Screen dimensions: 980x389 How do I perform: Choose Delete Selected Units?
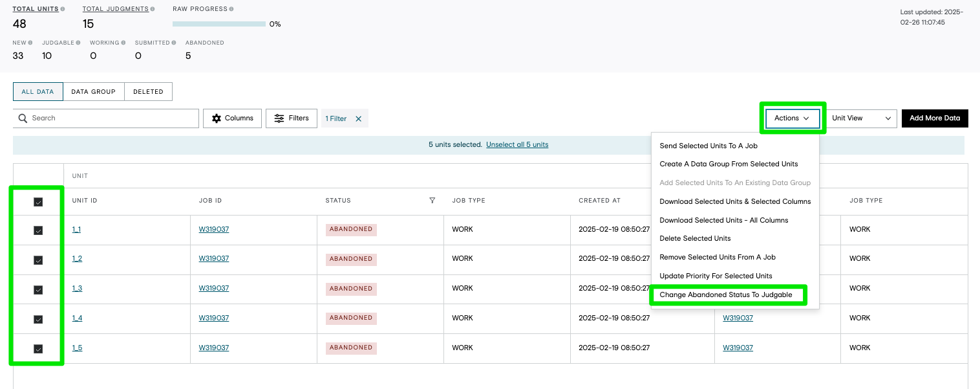735,238
